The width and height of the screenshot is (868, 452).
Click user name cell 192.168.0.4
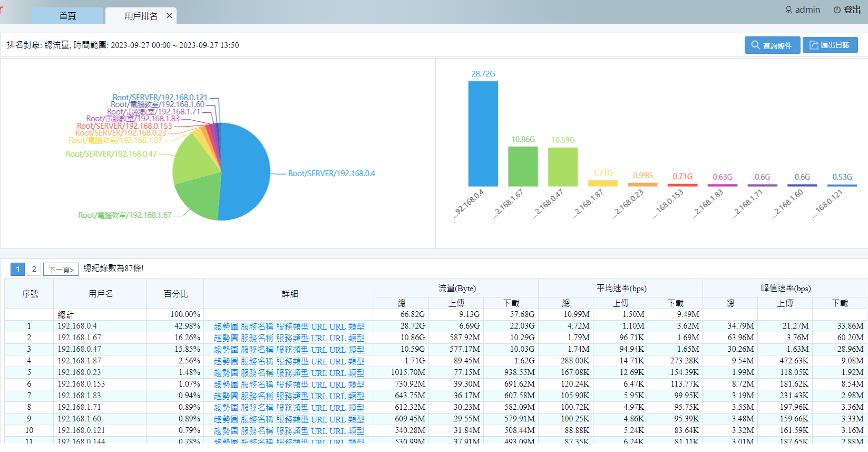pos(100,326)
